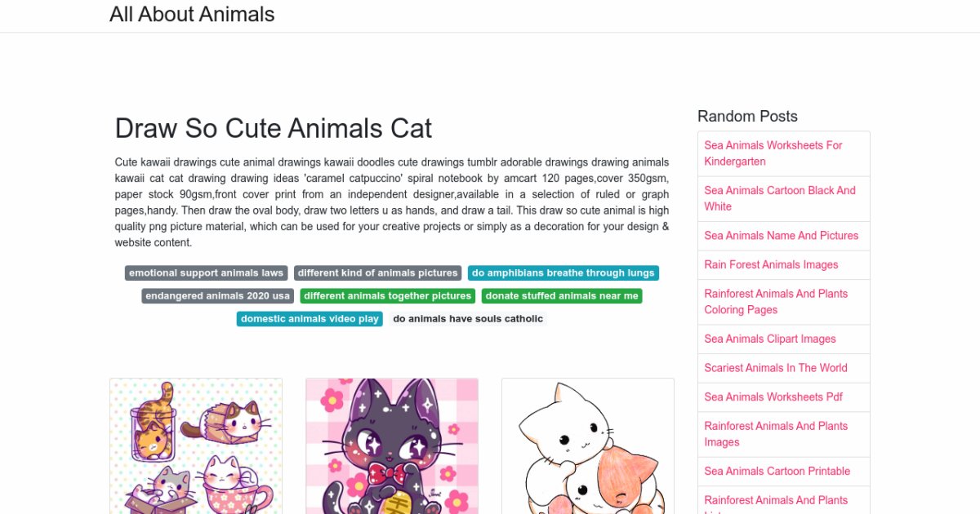
Task: Click the 'emotional support animals laws' tag
Action: tap(206, 273)
